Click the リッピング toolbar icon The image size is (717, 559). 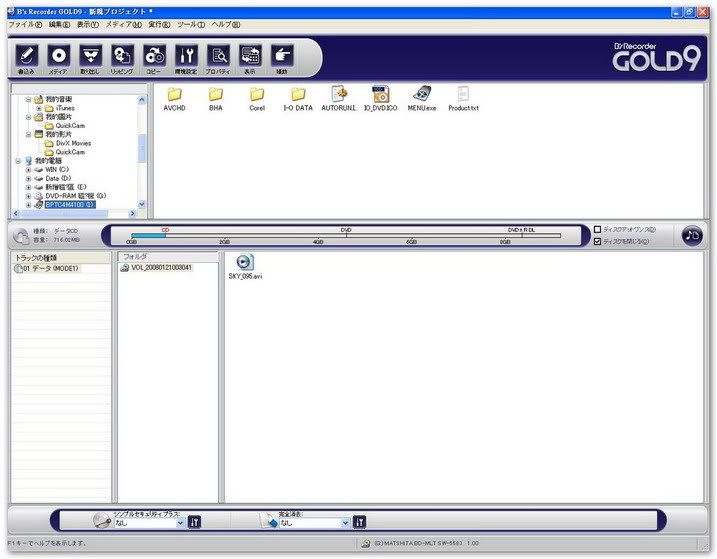[x=123, y=56]
